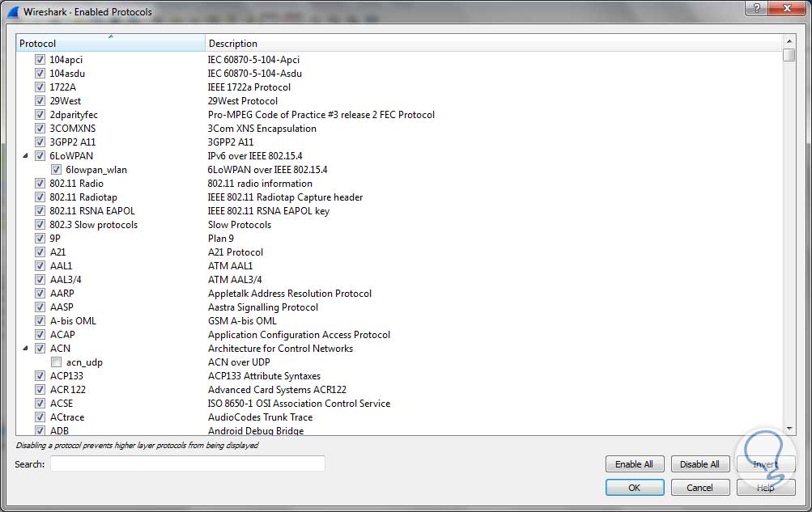Uncheck the 2dparityfec checkbox
812x512 pixels.
[x=40, y=114]
